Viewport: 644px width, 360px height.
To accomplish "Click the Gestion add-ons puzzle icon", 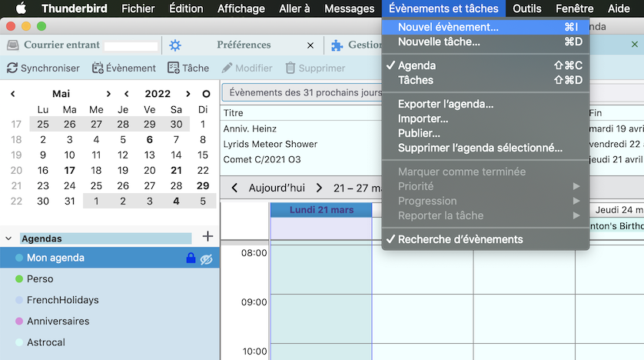I will click(x=337, y=45).
